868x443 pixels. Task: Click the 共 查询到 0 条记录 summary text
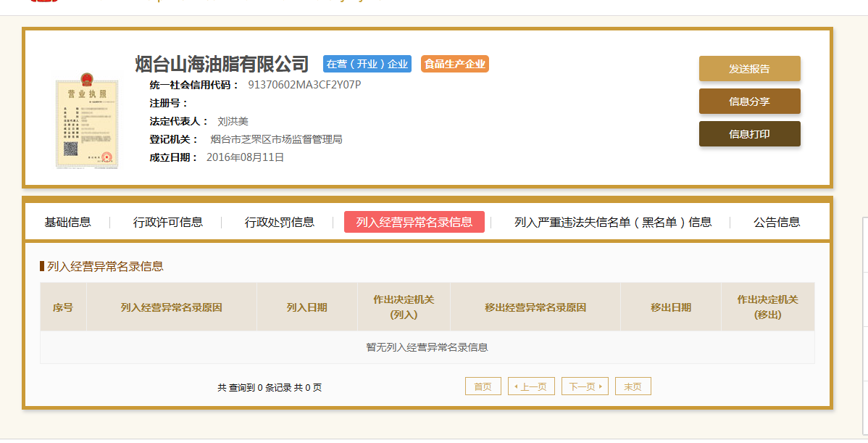point(270,388)
